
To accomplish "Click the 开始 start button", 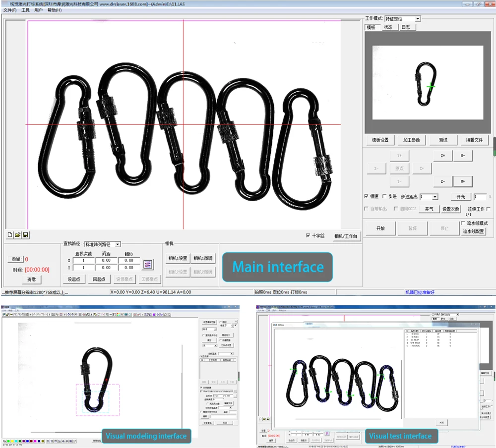I will (380, 228).
